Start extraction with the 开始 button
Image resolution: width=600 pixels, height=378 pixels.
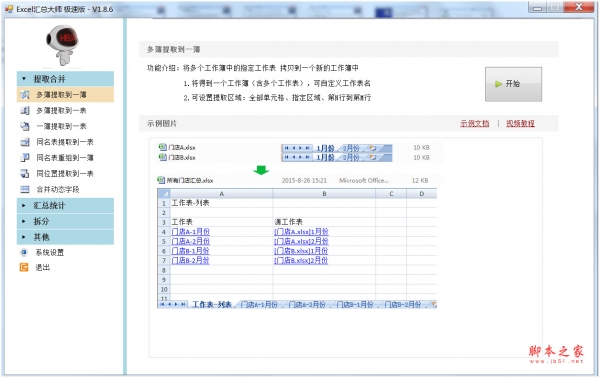[513, 84]
